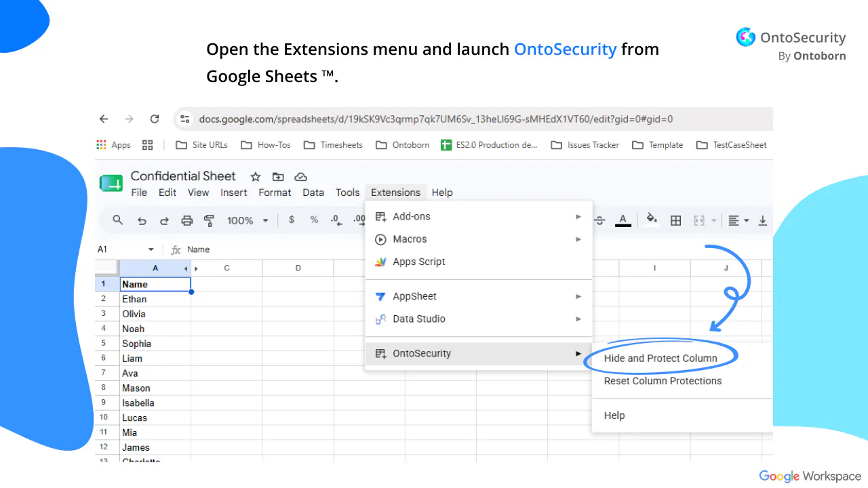Format as percent with % icon
This screenshot has width=868, height=488.
314,220
